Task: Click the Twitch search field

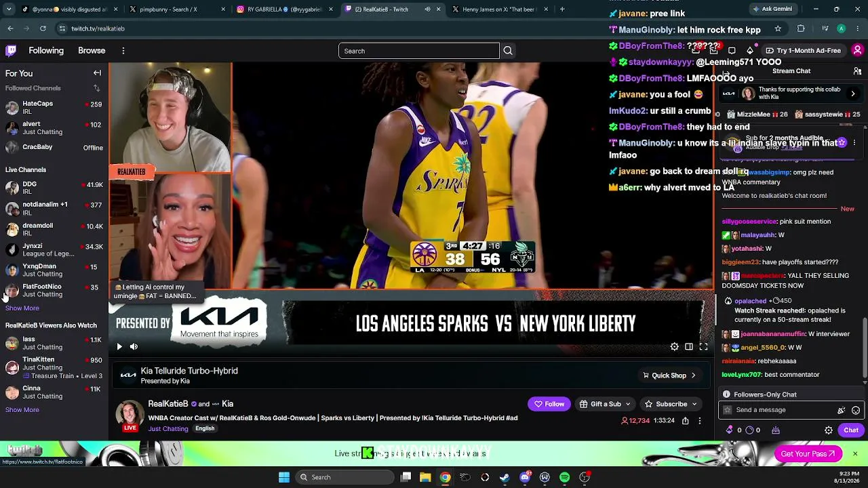Action: (419, 51)
